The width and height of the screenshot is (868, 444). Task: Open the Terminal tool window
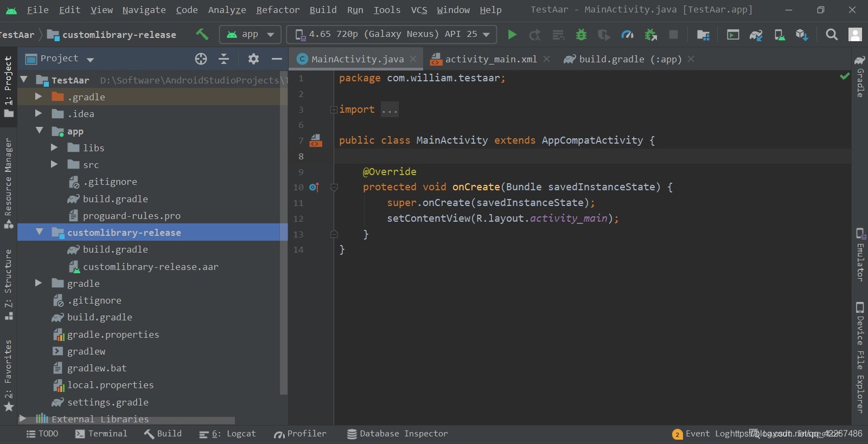click(x=101, y=434)
